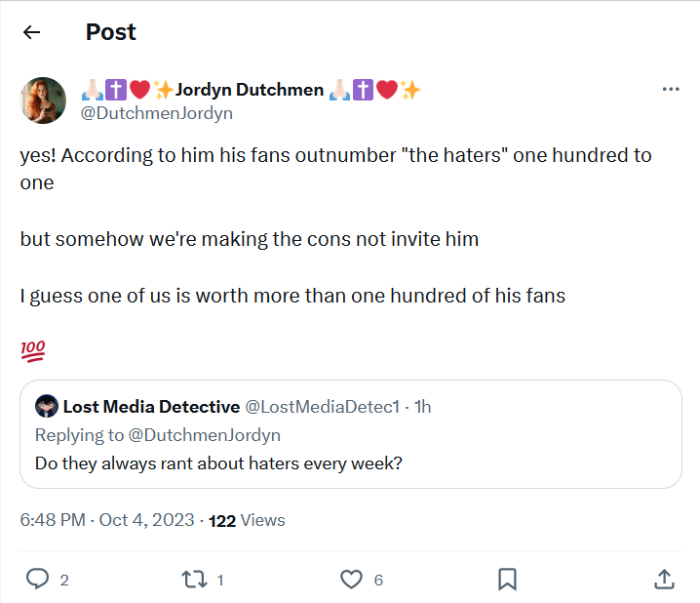Open Jordyn Dutchmen's profile picture
The width and height of the screenshot is (700, 603).
click(x=44, y=100)
